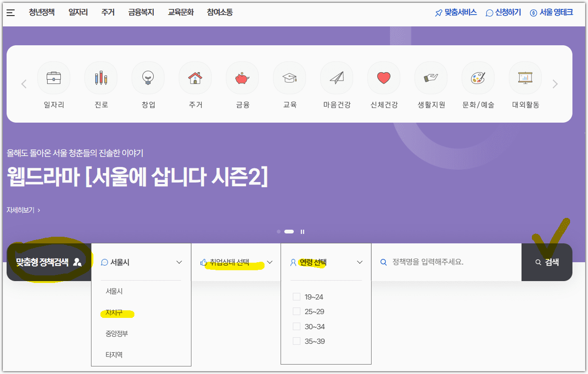Enable the 35~39 age checkbox
Screen dimensions: 588x374
click(x=296, y=341)
